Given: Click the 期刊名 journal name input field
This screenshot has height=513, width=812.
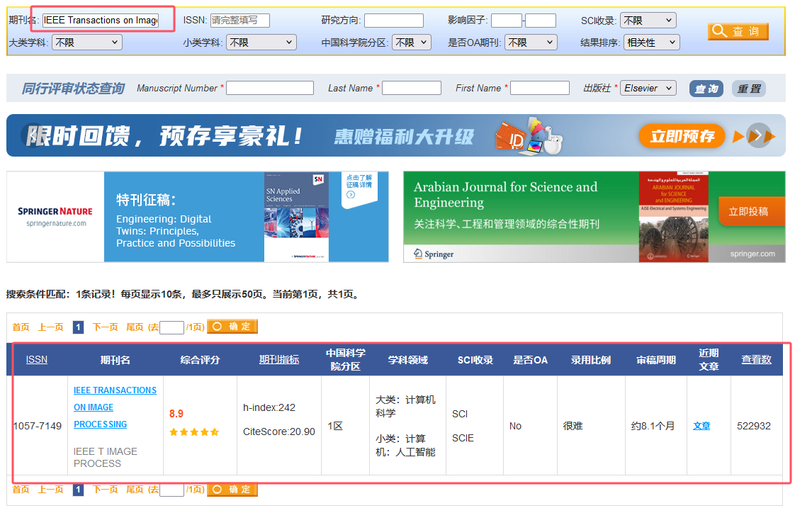Looking at the screenshot, I should tap(101, 20).
